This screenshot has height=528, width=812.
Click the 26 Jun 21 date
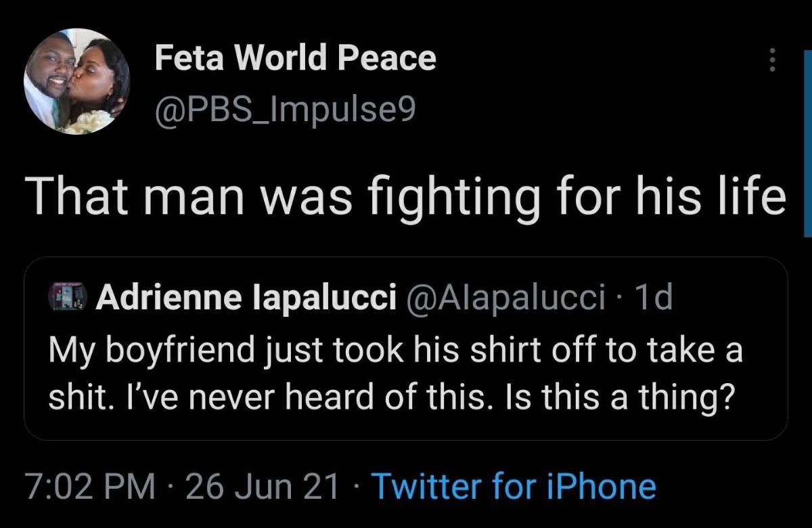[x=263, y=487]
